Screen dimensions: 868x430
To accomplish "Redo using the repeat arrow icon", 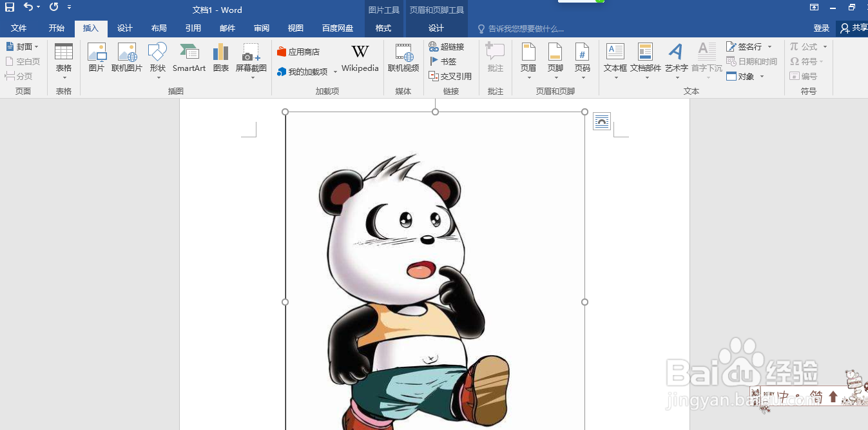I will (53, 8).
